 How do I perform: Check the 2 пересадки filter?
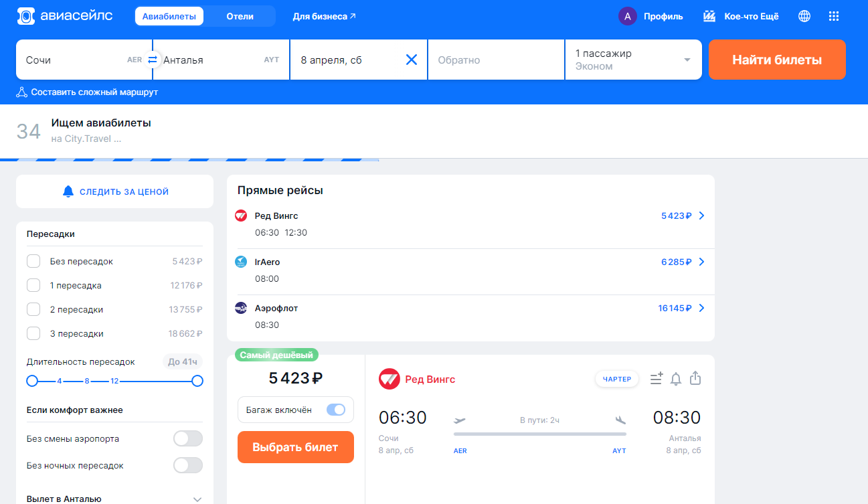point(33,309)
